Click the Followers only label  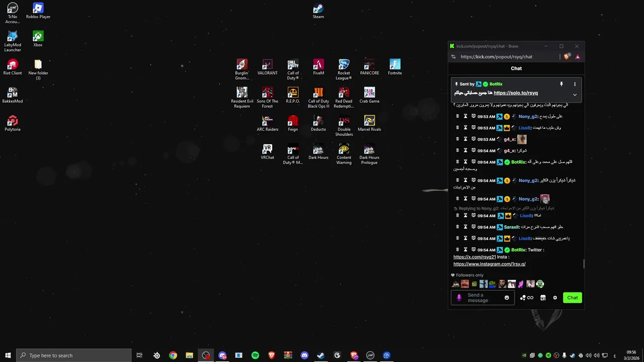point(469,275)
